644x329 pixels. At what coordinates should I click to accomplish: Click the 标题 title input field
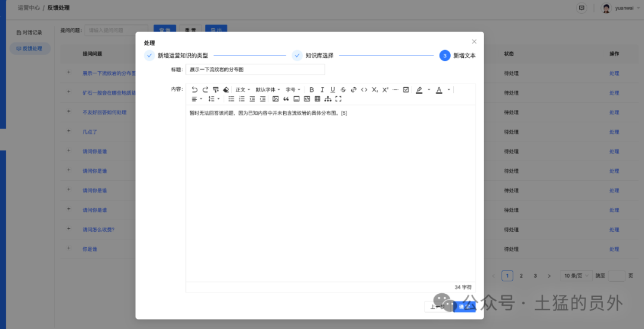click(255, 69)
